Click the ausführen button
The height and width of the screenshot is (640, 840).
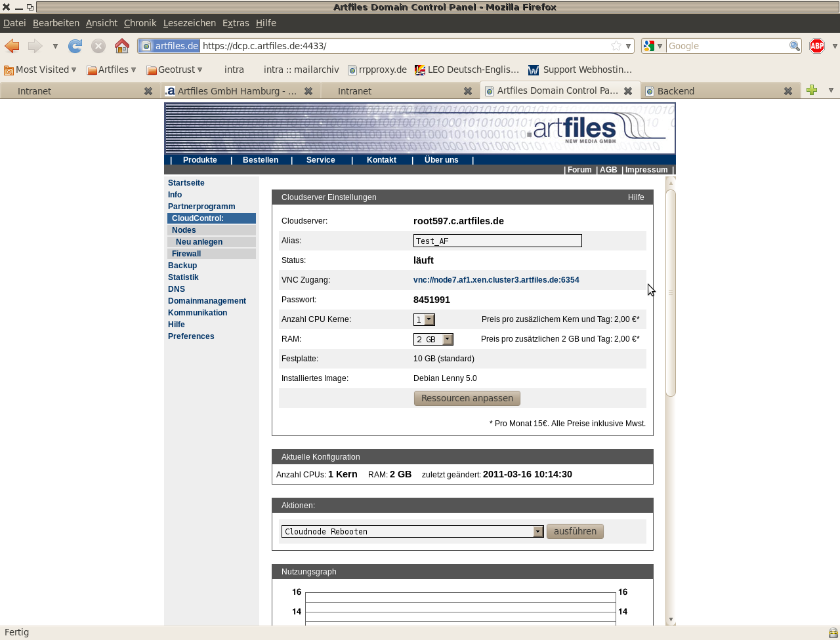[x=575, y=531]
